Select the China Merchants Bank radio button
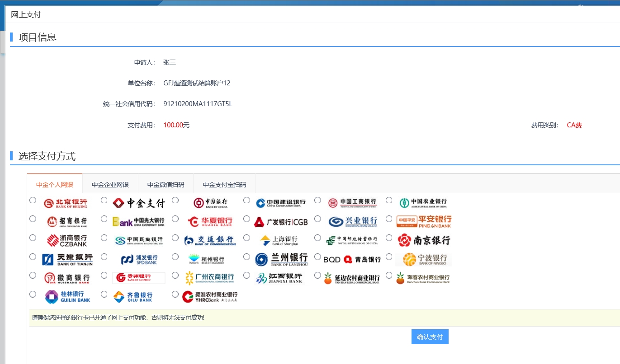620x364 pixels. pyautogui.click(x=33, y=219)
